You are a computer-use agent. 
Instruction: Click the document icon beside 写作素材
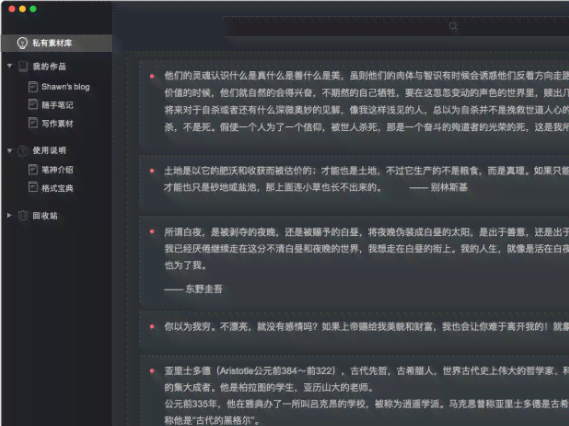[33, 123]
